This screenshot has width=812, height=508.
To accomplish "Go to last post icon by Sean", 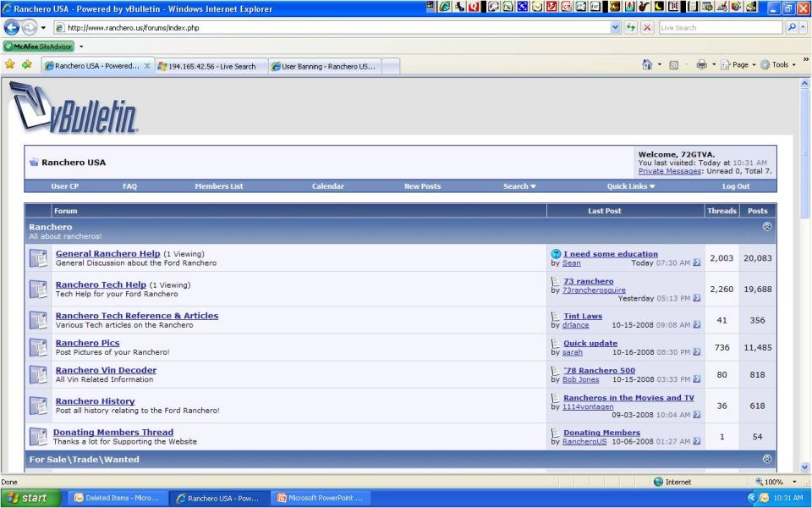I will click(x=696, y=262).
